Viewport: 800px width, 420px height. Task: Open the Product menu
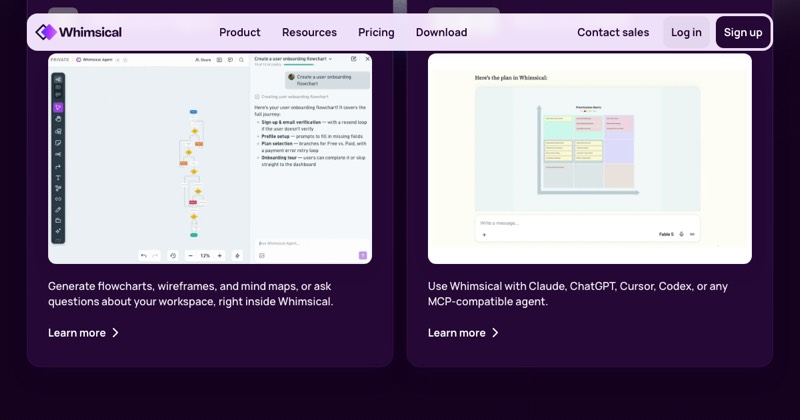pos(239,32)
